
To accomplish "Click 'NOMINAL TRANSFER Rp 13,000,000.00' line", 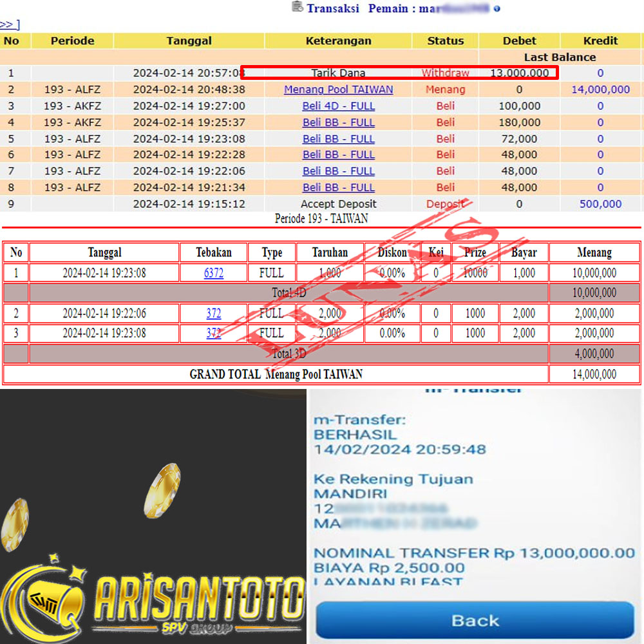I will [475, 553].
